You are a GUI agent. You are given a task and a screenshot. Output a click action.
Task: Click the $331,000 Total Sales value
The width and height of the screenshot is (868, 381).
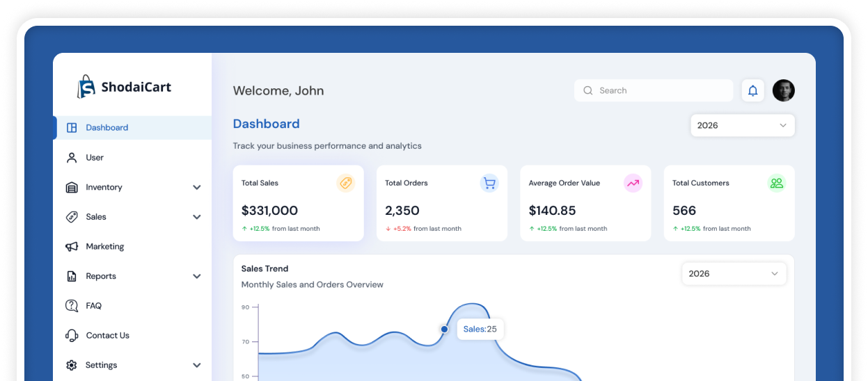[x=269, y=211]
